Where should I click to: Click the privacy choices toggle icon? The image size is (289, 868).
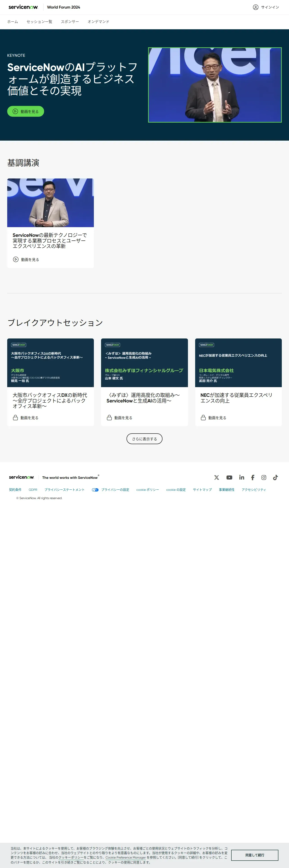click(x=95, y=490)
